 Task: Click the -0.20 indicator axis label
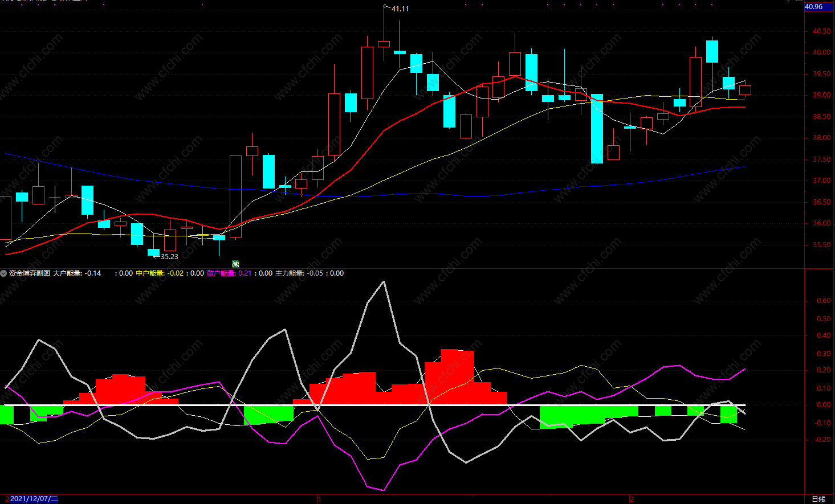[x=822, y=440]
